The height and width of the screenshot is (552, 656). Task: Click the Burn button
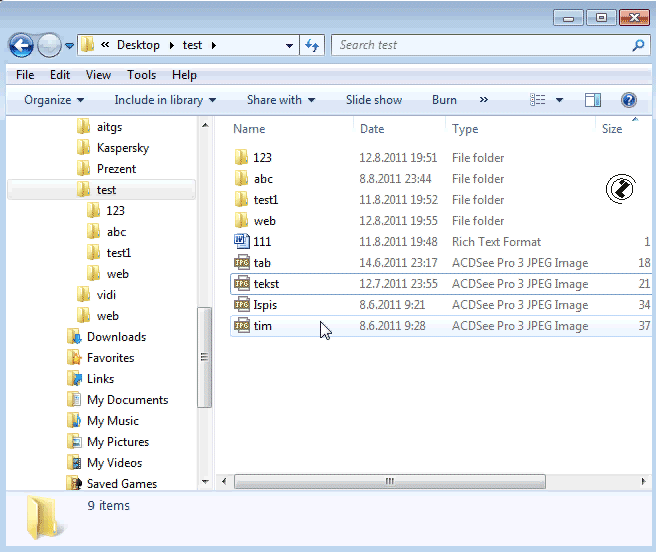pos(444,100)
